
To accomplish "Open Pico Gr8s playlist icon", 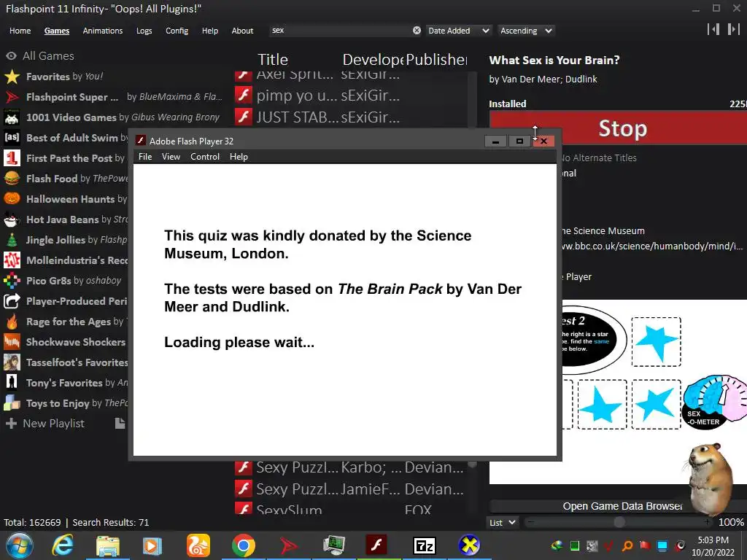I will (12, 281).
